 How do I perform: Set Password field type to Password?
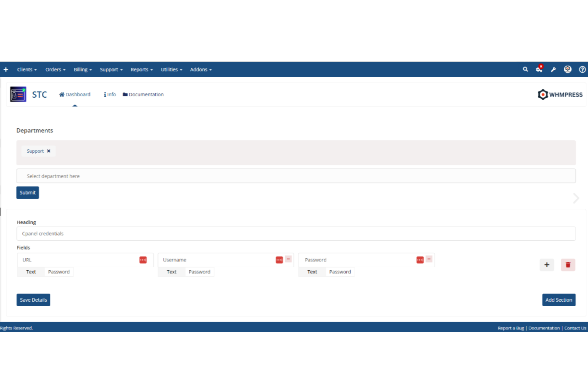tap(340, 272)
